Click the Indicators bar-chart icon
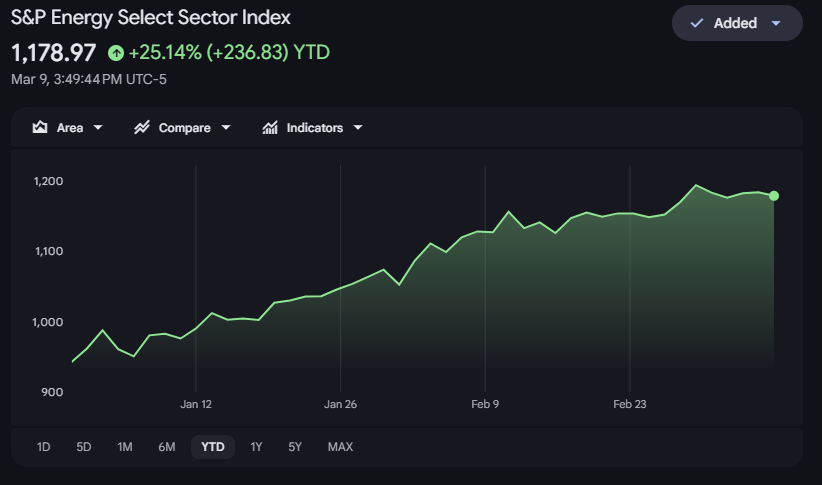This screenshot has height=485, width=822. tap(270, 128)
